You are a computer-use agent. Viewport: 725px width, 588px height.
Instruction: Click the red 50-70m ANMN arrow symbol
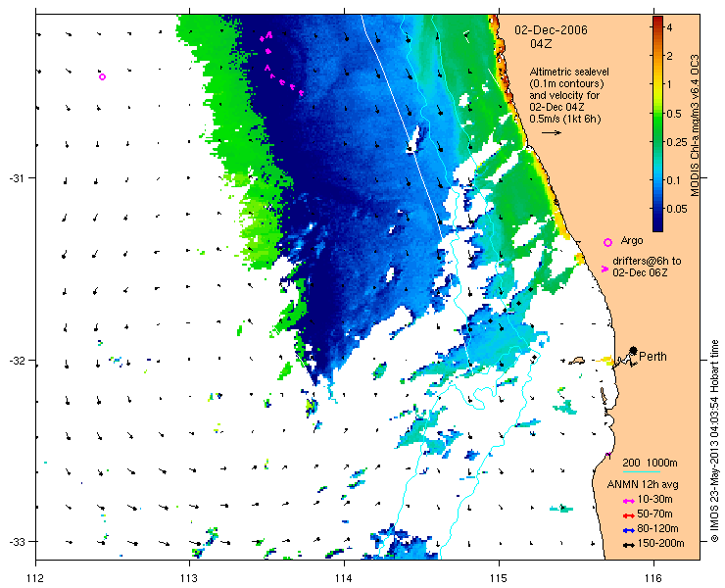click(628, 515)
